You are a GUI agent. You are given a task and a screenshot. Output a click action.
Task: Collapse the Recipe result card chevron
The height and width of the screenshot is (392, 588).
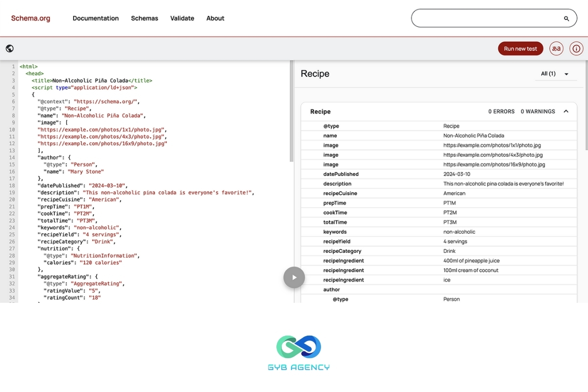[x=566, y=111]
